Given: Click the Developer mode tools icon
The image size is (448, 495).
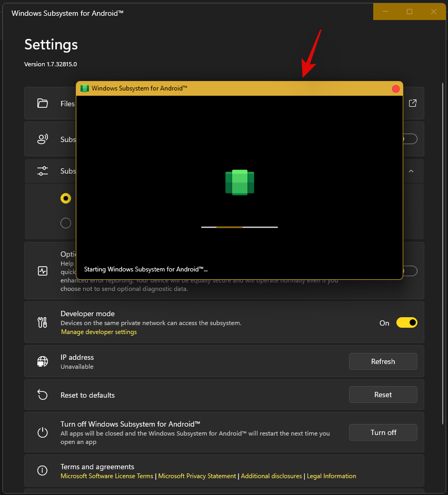Looking at the screenshot, I should point(43,322).
